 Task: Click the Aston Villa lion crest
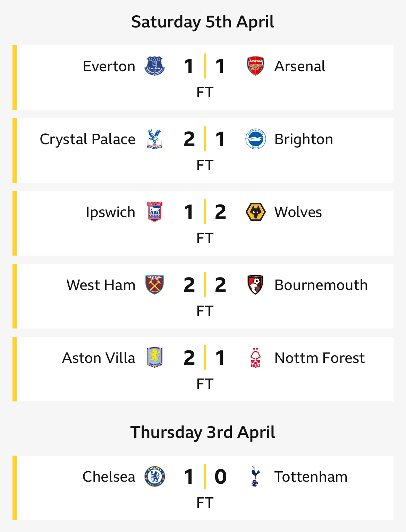(154, 358)
